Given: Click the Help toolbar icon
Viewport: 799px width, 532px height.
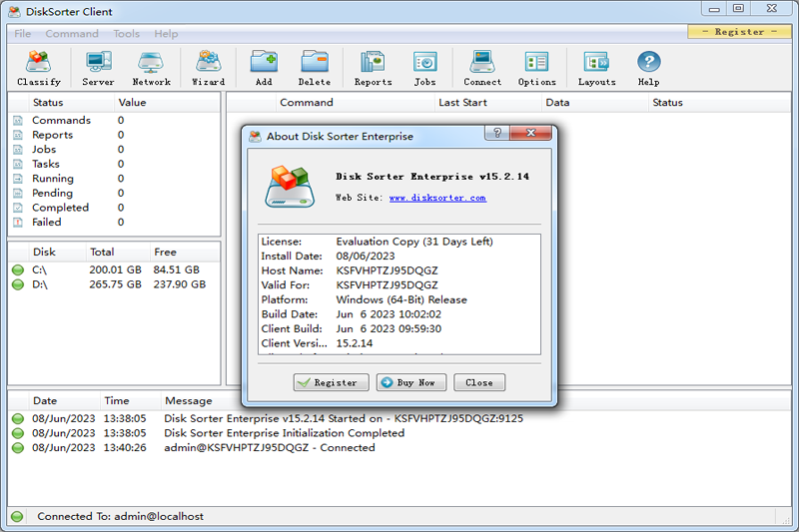Looking at the screenshot, I should pyautogui.click(x=648, y=68).
